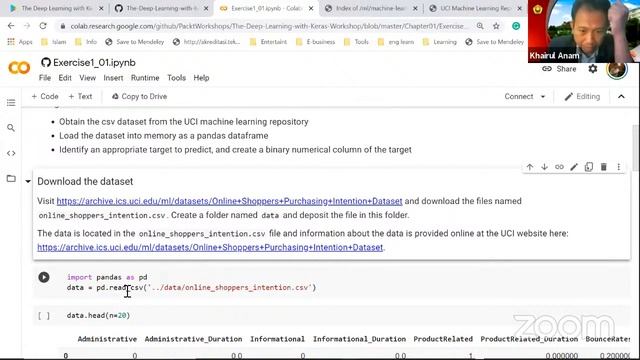Viewport: 640px width, 360px height.
Task: Click the empty execution bracket of data.head cell
Action: (x=44, y=316)
